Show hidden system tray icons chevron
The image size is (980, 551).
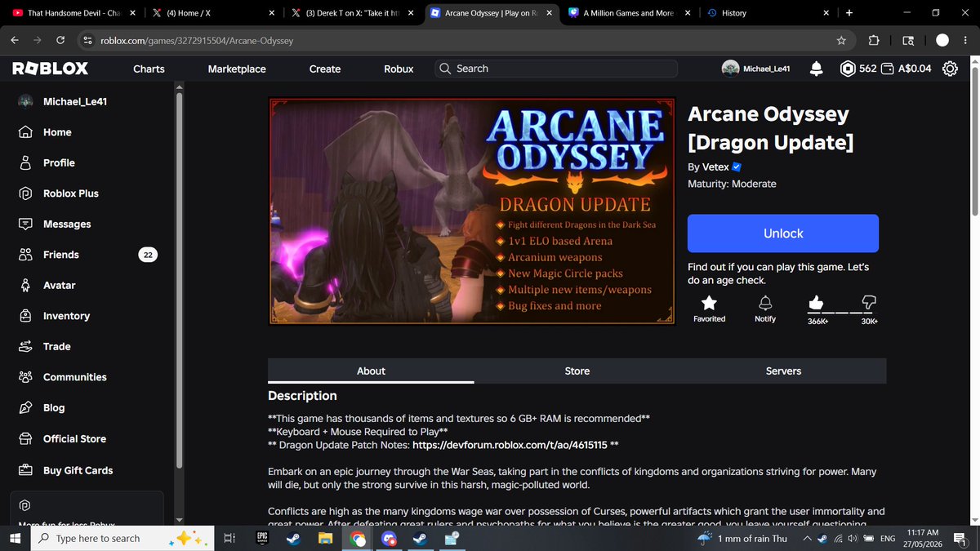point(807,538)
